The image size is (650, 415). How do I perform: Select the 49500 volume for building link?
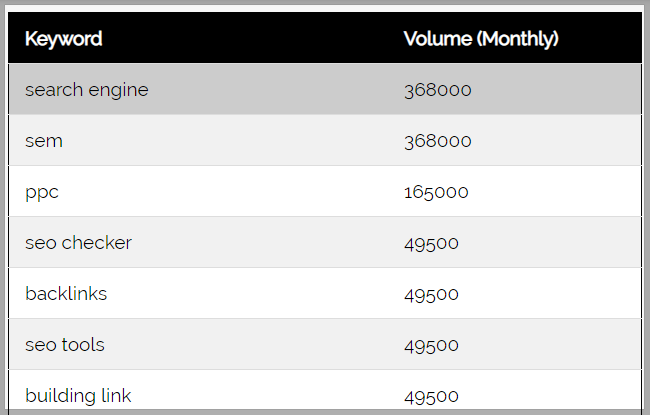[x=431, y=396]
